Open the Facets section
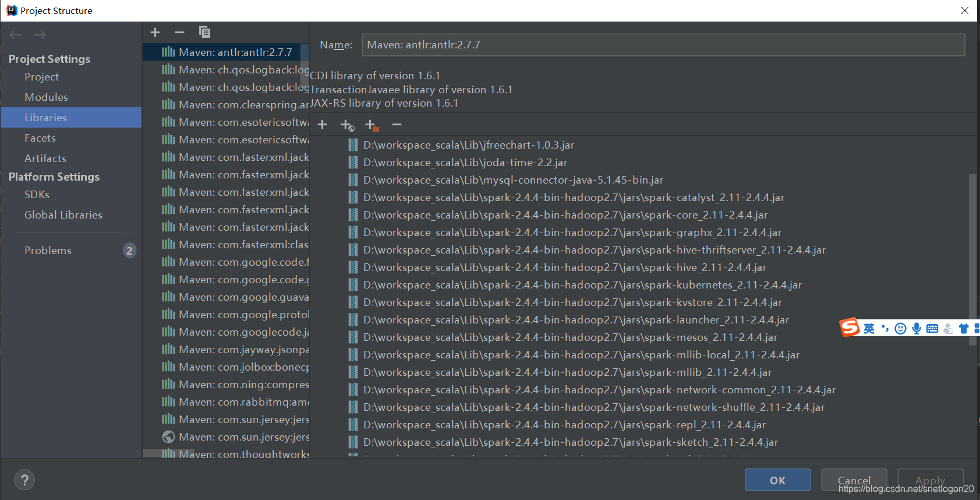The height and width of the screenshot is (500, 980). [70, 138]
